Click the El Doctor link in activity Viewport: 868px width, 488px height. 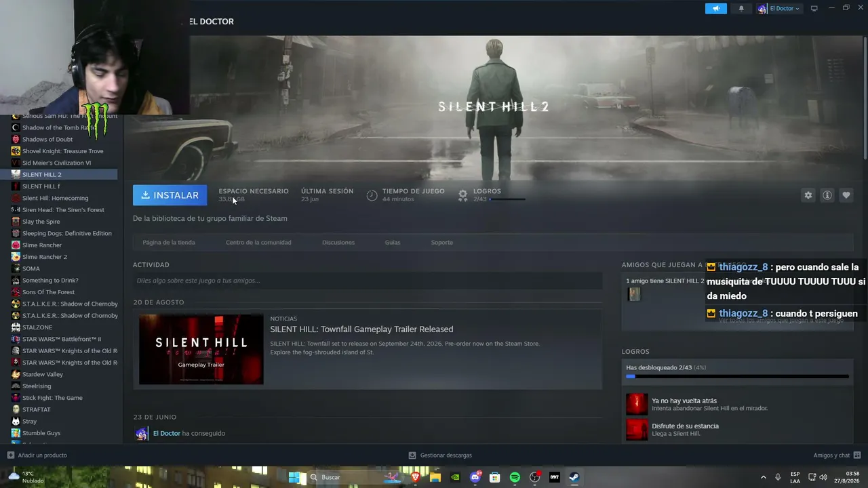167,433
